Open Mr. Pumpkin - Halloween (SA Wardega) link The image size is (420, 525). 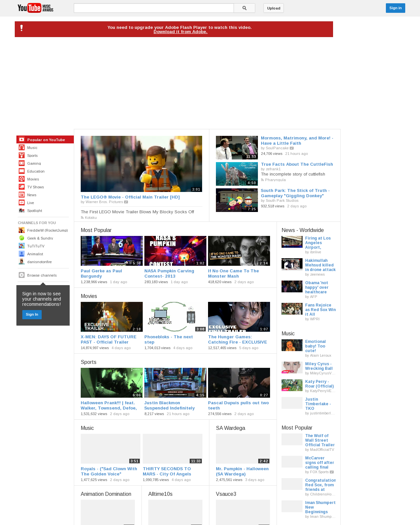tap(242, 472)
